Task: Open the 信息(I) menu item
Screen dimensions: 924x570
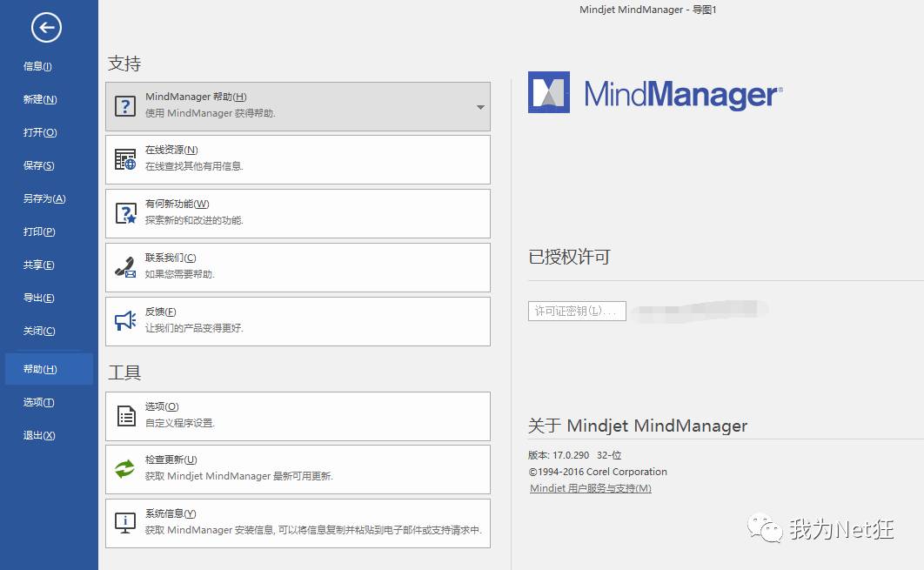Action: tap(37, 67)
